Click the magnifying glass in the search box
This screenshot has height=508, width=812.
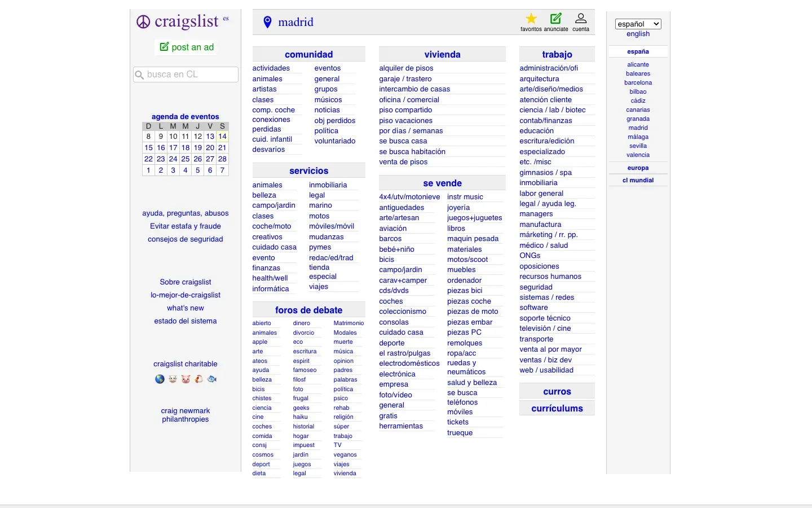coord(139,74)
